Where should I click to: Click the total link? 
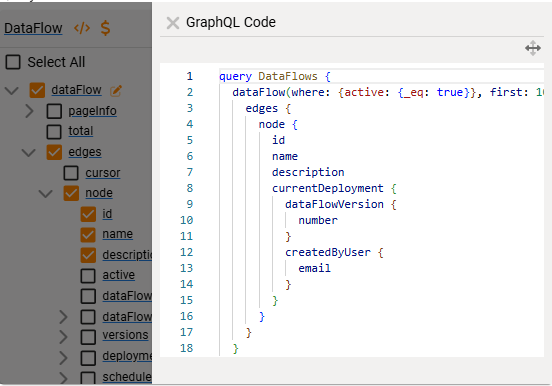tap(81, 131)
